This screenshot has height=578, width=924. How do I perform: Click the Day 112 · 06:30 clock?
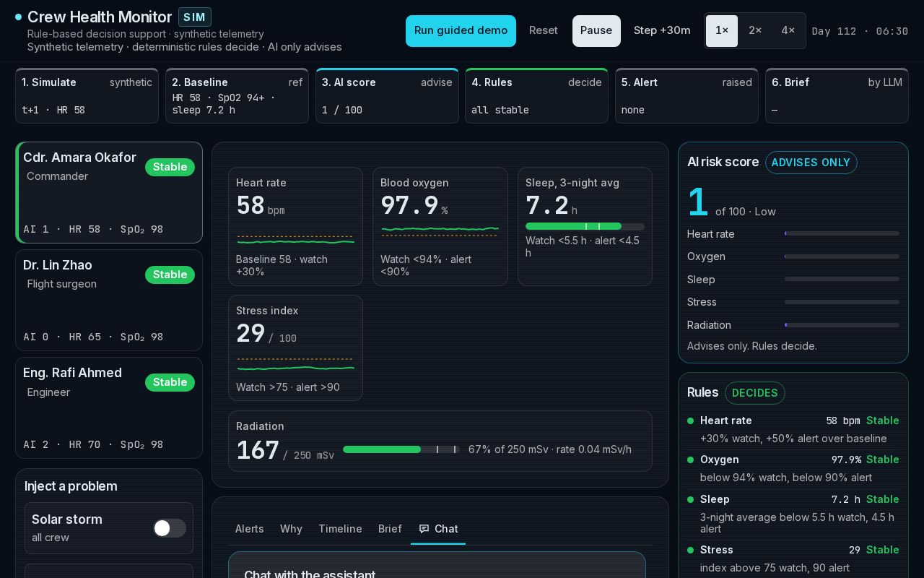click(860, 31)
